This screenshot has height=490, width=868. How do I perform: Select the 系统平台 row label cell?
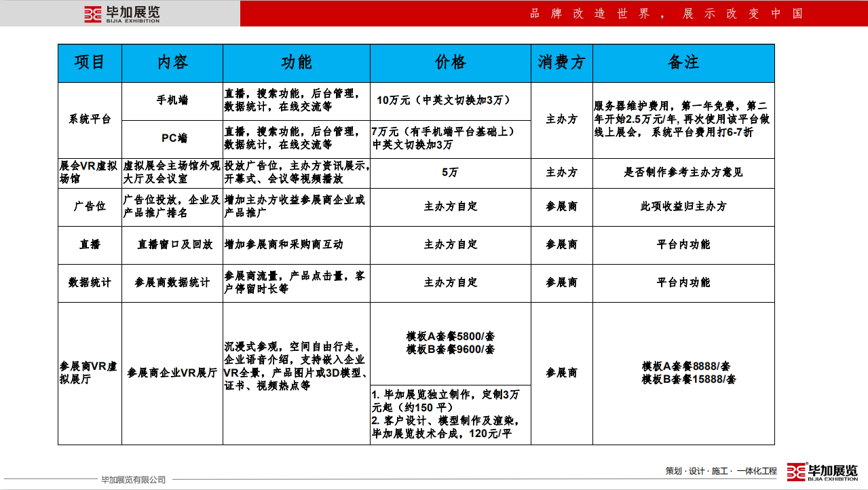pyautogui.click(x=90, y=119)
